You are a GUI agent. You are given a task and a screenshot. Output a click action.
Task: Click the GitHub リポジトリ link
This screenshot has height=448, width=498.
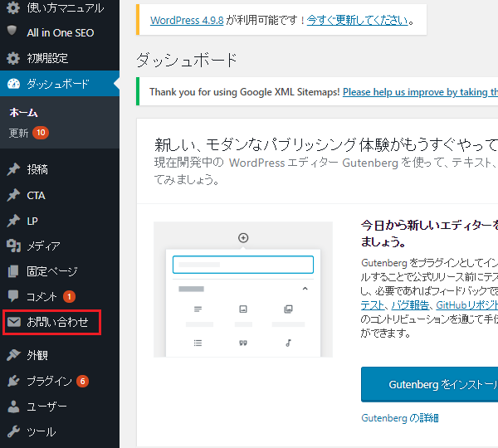[466, 305]
